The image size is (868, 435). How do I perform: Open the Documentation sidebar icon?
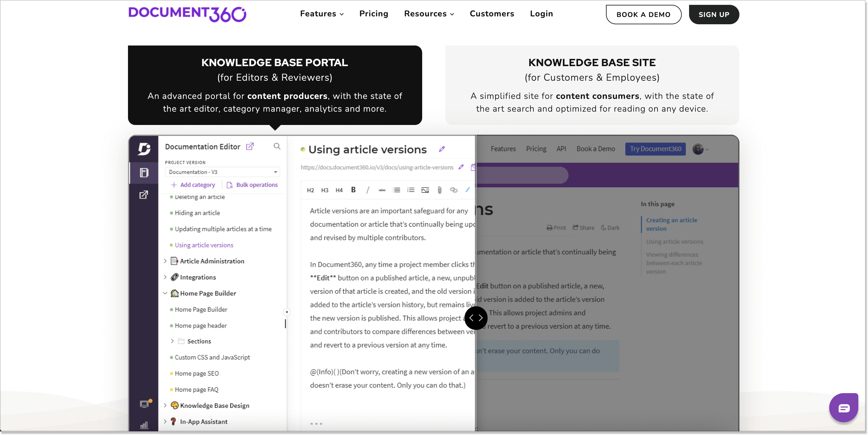tap(144, 173)
